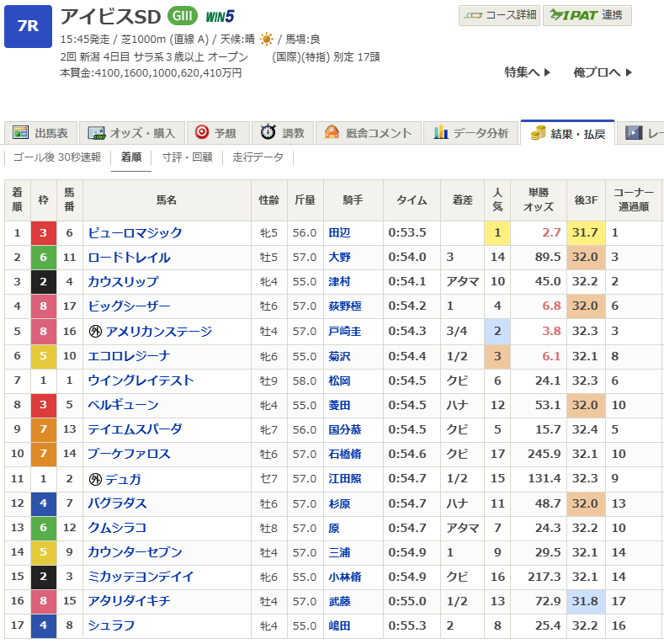Open the 出馬表 tab

coord(41,133)
